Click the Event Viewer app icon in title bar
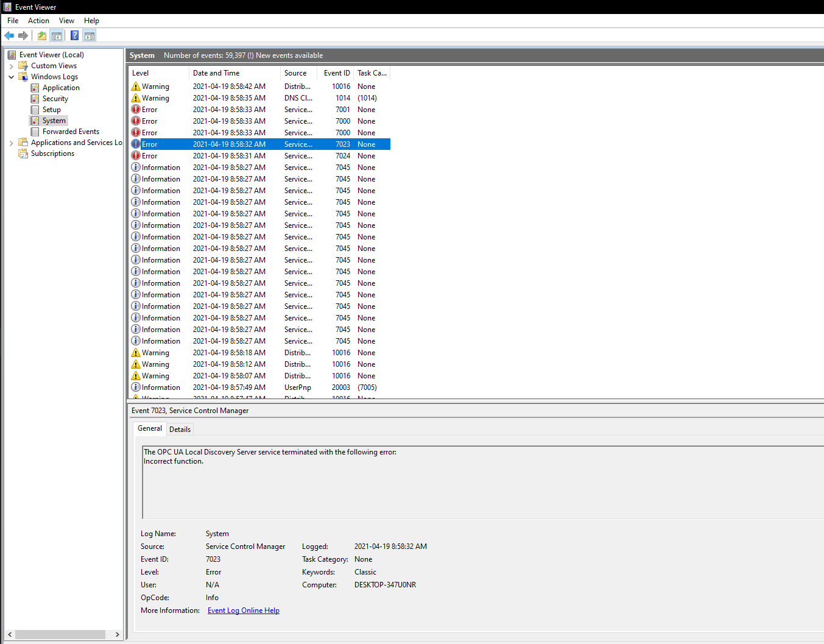The width and height of the screenshot is (824, 644). pyautogui.click(x=7, y=7)
